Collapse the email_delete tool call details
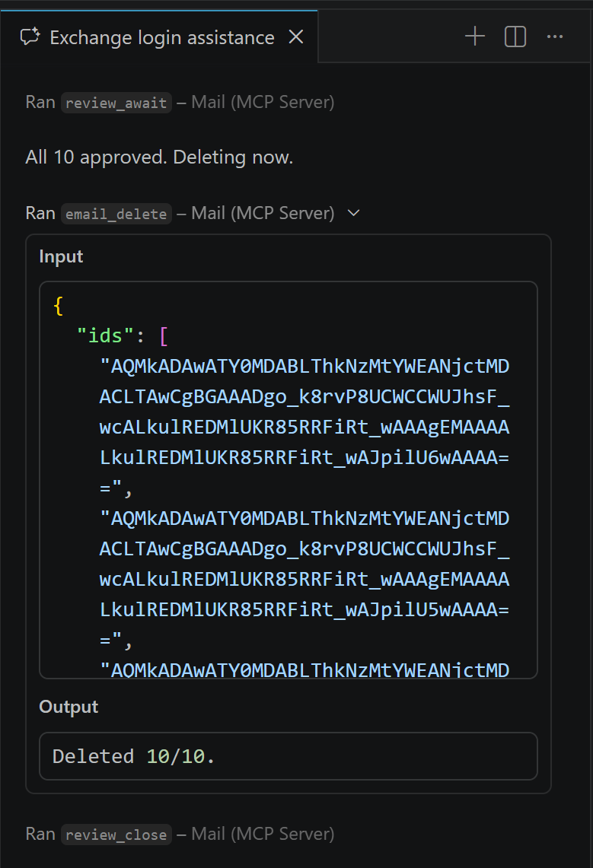This screenshot has height=868, width=593. coord(352,213)
